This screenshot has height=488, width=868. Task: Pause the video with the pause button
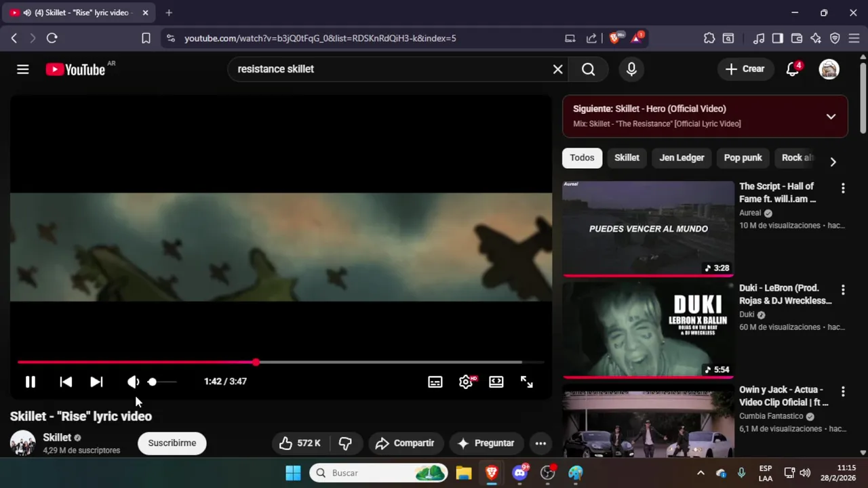[31, 382]
